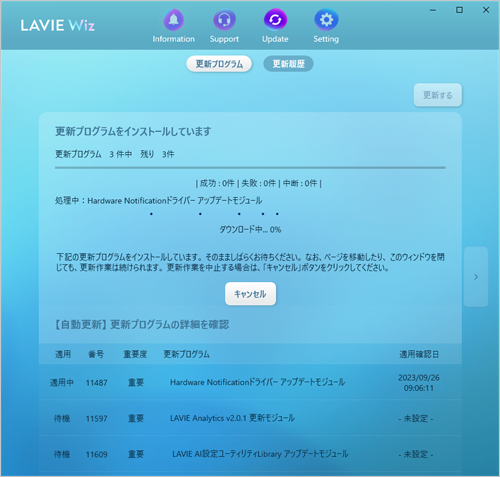Image resolution: width=500 pixels, height=477 pixels.
Task: Minimize the LAVIE Wiz window
Action: coord(433,10)
